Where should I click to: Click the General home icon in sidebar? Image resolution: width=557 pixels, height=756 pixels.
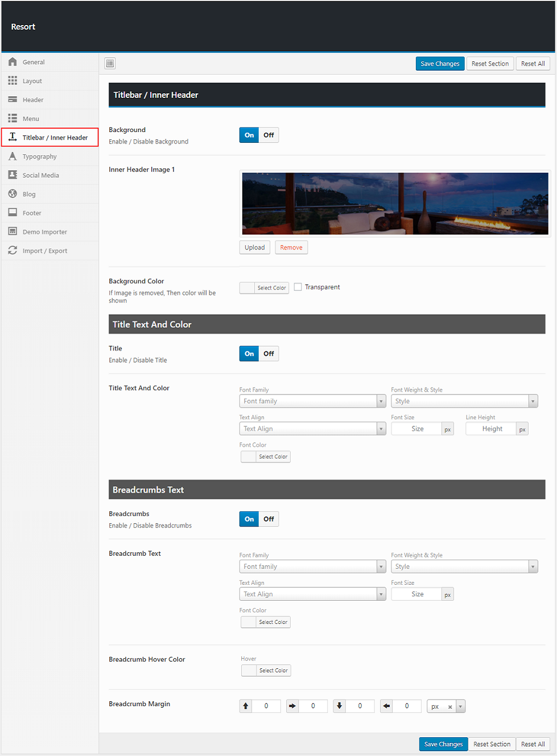coord(13,62)
